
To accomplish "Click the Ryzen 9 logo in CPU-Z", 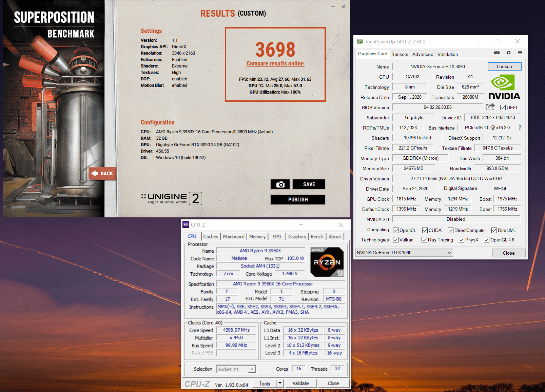I will tap(327, 262).
